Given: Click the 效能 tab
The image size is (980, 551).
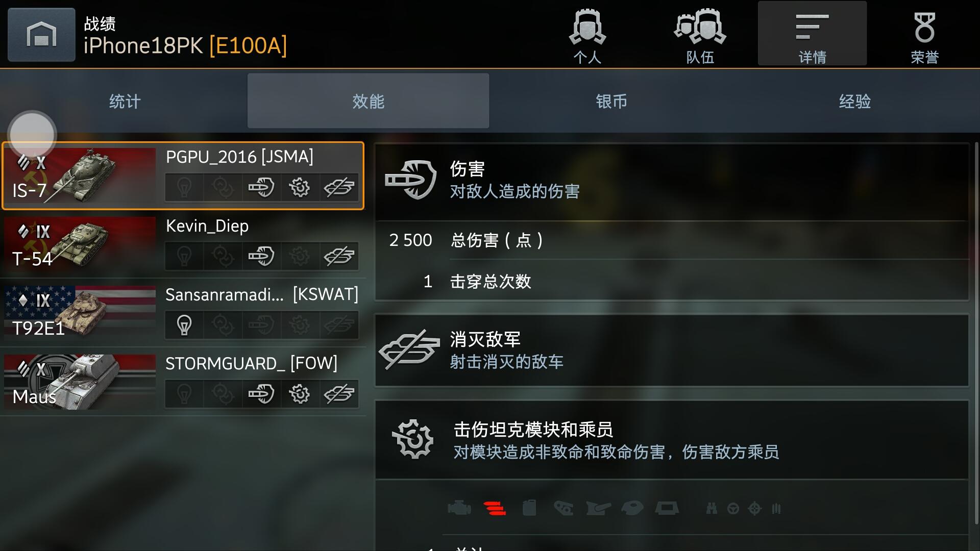Looking at the screenshot, I should pos(368,101).
